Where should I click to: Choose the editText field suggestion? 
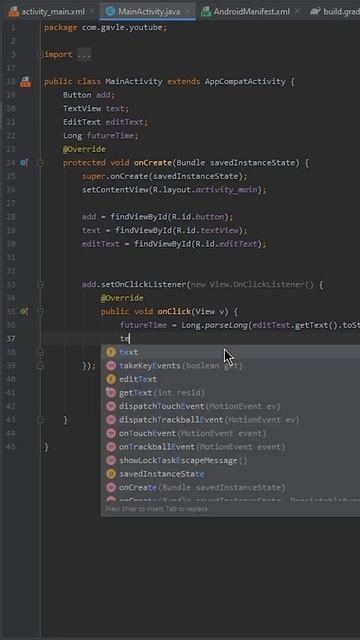231,379
